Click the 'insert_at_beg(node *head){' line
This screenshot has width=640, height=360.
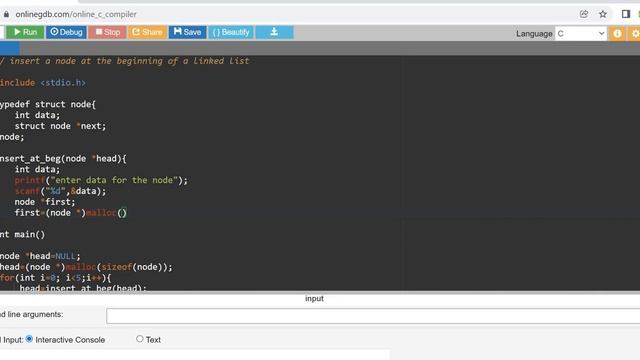point(63,158)
